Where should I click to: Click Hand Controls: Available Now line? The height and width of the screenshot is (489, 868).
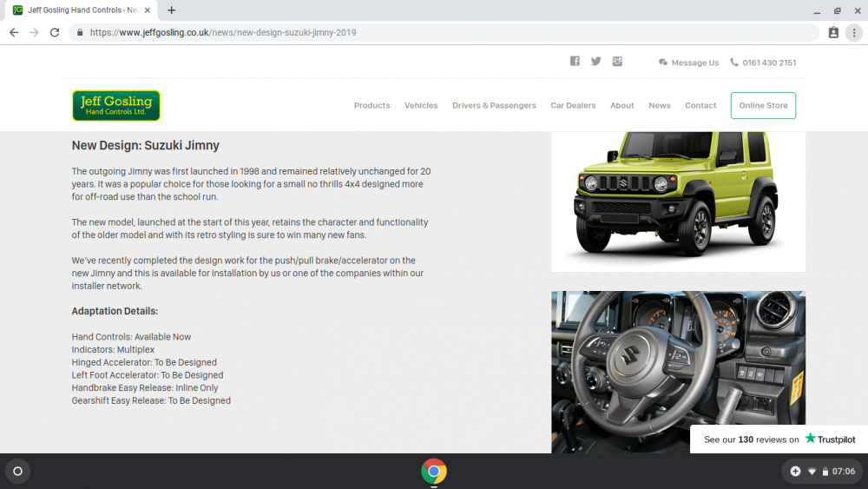(x=131, y=337)
